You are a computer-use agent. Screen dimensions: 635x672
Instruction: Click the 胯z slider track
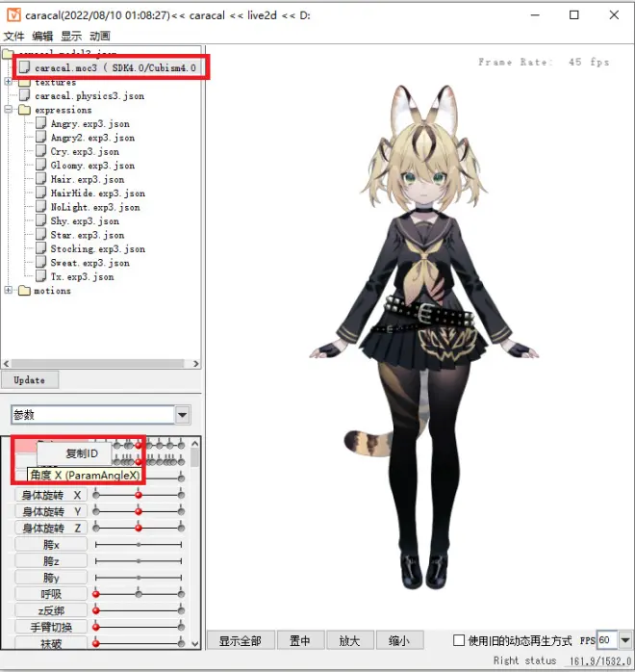[x=139, y=561]
